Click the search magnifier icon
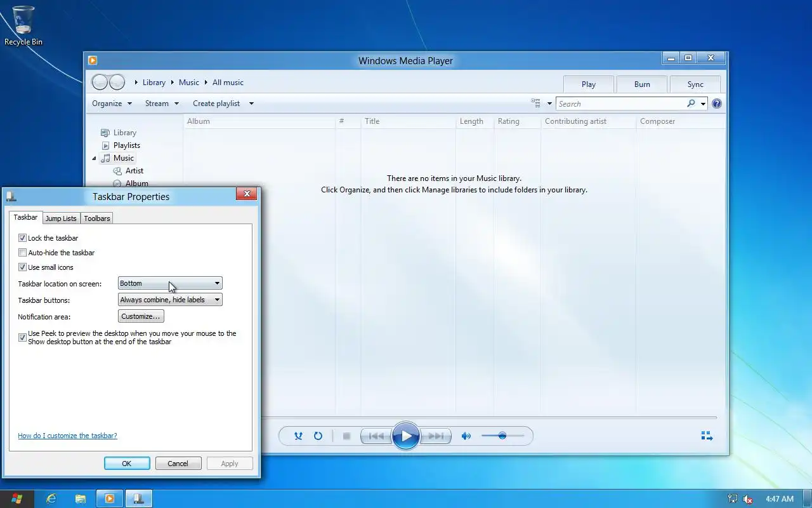 691,104
